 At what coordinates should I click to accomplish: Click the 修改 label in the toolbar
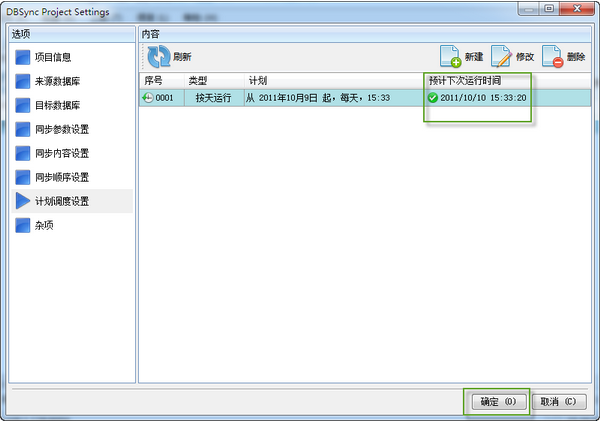pos(525,57)
